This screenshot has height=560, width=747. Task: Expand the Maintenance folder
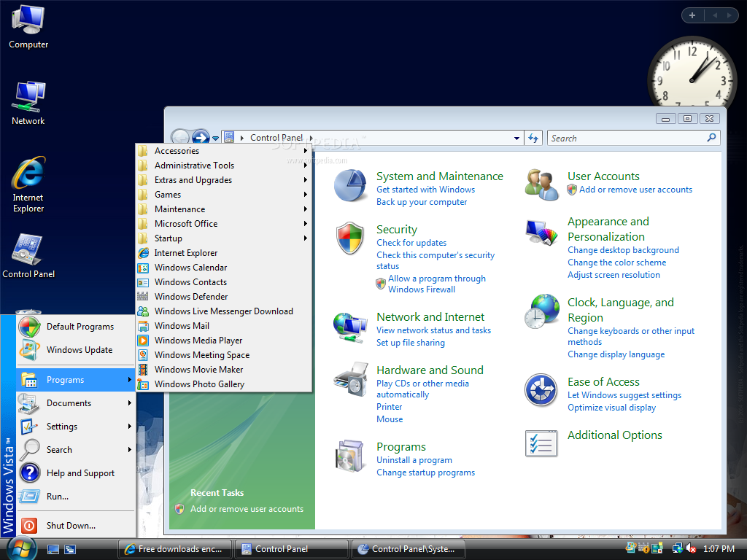(x=224, y=209)
